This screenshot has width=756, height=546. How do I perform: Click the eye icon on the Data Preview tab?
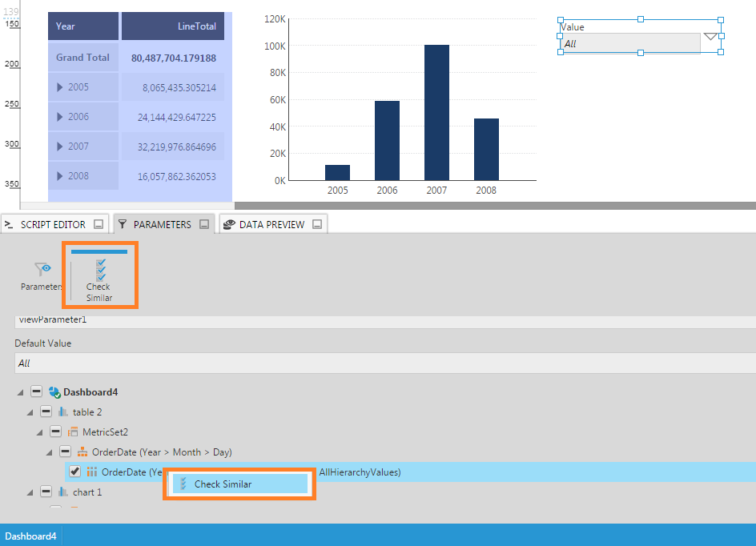[x=229, y=224]
